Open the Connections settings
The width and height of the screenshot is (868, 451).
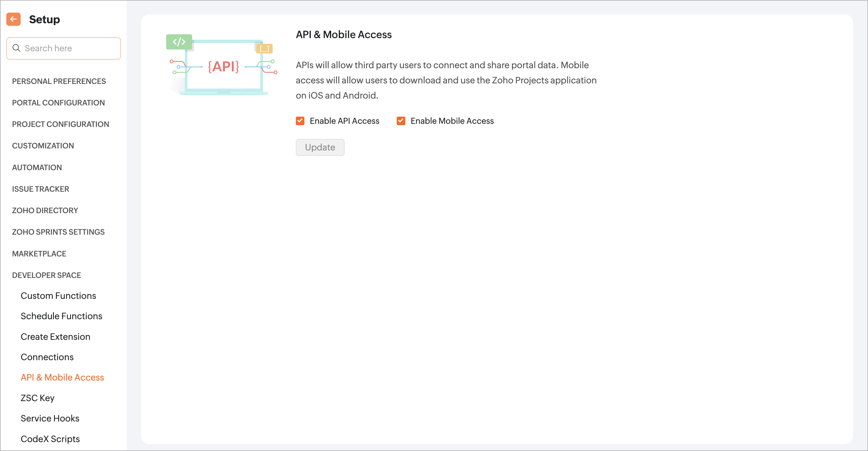click(x=47, y=357)
